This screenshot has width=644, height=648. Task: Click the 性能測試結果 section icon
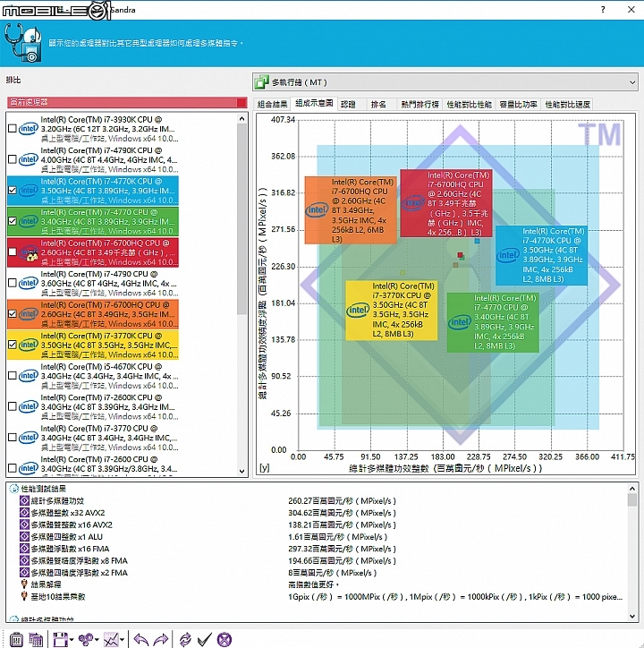[x=14, y=489]
